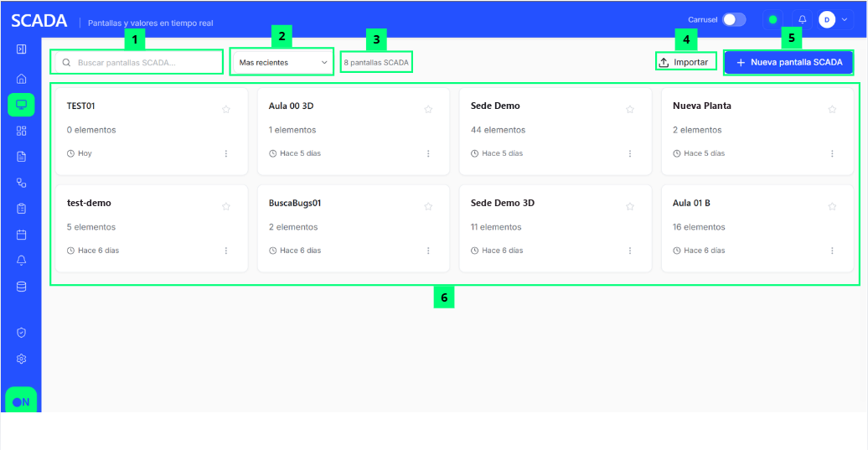The width and height of the screenshot is (868, 450).
Task: Open the database icon in sidebar
Action: 21,287
